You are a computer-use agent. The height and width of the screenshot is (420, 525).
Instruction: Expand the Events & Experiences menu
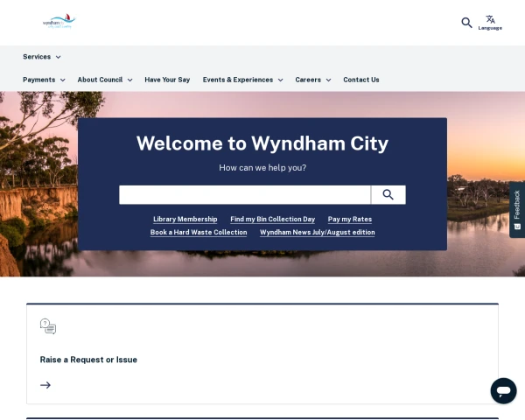(x=242, y=80)
